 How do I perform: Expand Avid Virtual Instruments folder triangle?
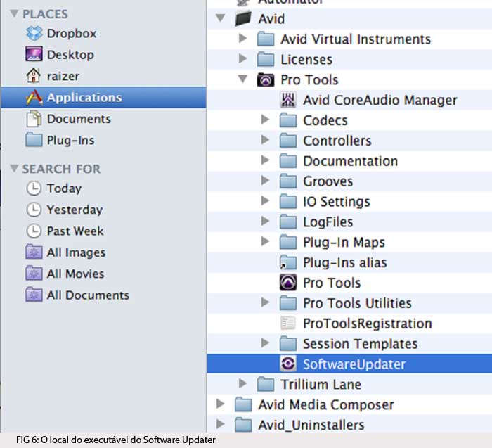click(x=242, y=38)
